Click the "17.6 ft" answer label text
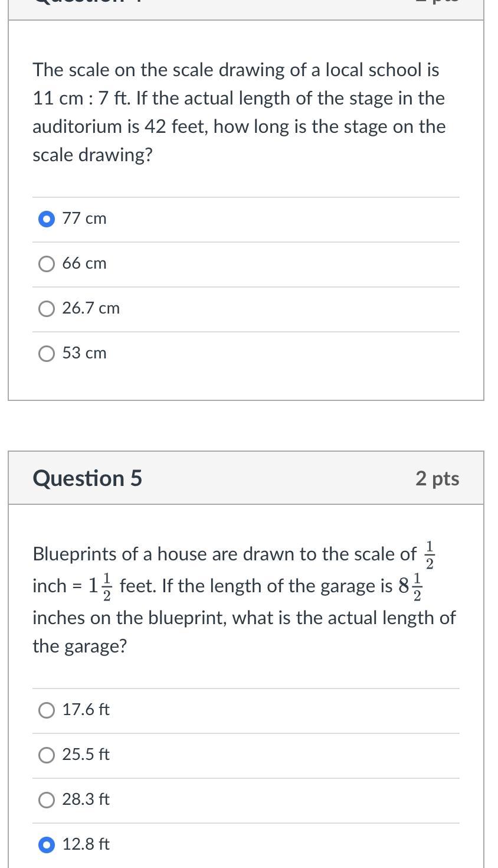Screen dimensions: 498x868 pyautogui.click(x=86, y=710)
